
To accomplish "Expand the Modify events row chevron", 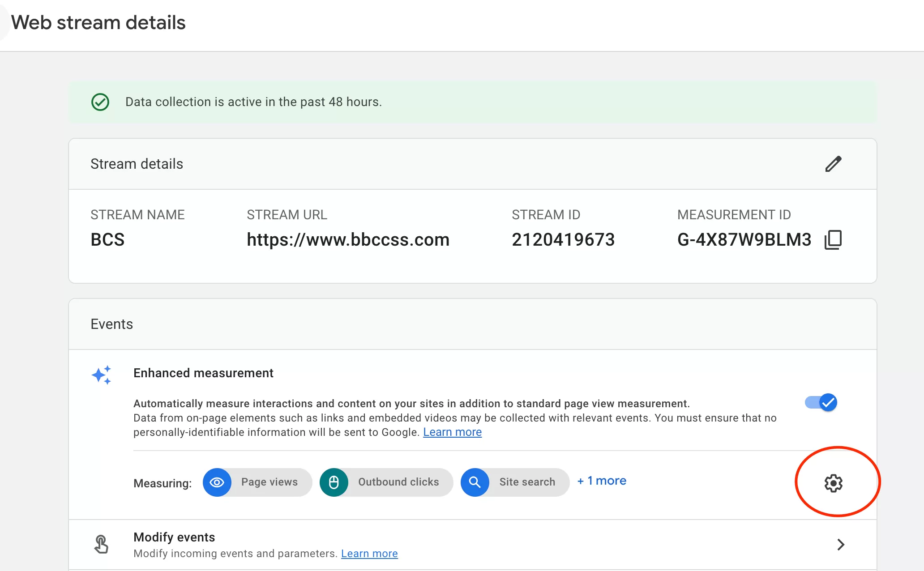I will [841, 545].
